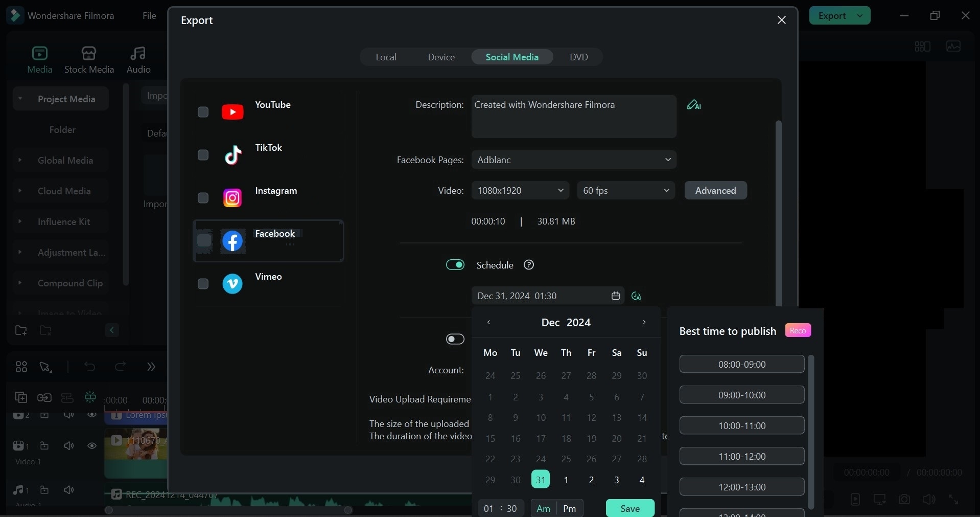This screenshot has width=980, height=517.
Task: Select January 1 in the calendar
Action: pyautogui.click(x=566, y=480)
